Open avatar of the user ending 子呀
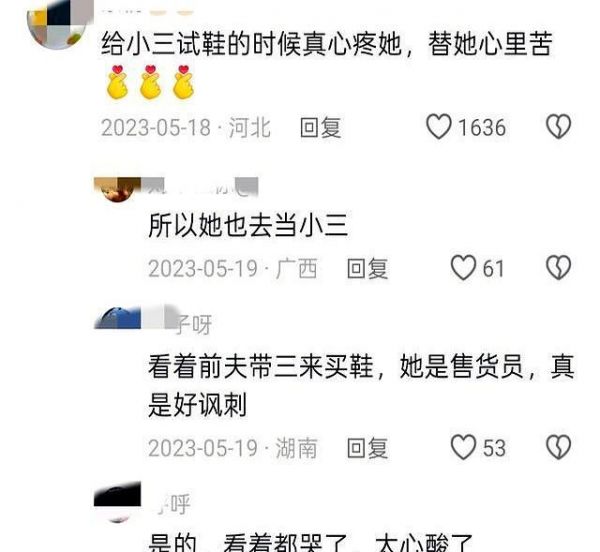The height and width of the screenshot is (552, 600). tap(117, 317)
